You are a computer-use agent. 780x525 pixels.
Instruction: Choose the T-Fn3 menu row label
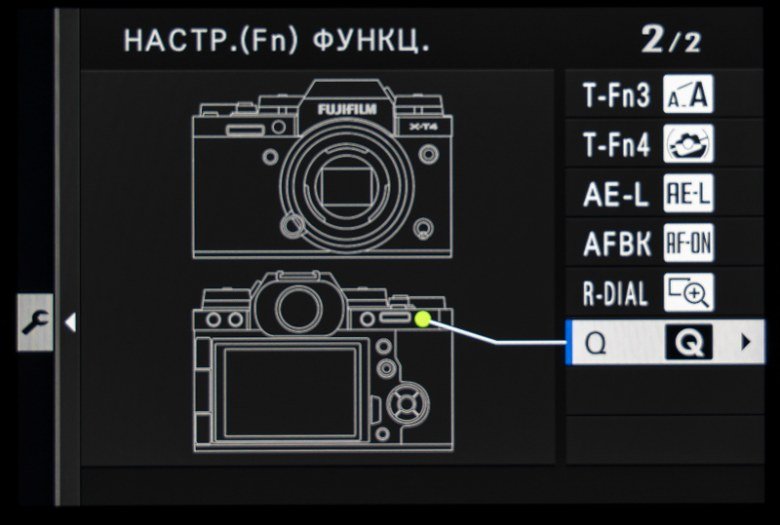click(x=616, y=95)
